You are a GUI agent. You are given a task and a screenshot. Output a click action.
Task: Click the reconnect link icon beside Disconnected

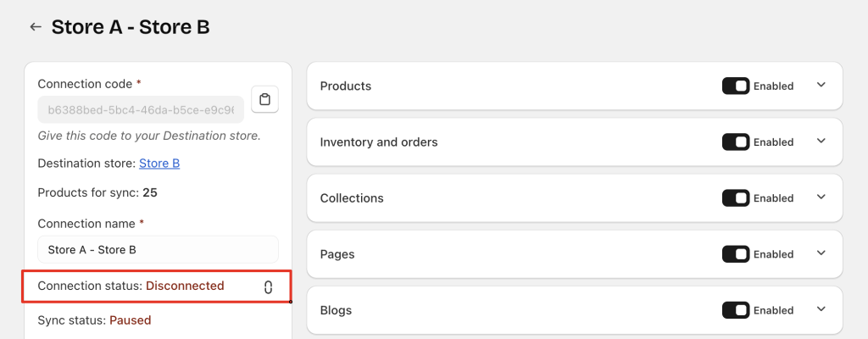pyautogui.click(x=268, y=287)
